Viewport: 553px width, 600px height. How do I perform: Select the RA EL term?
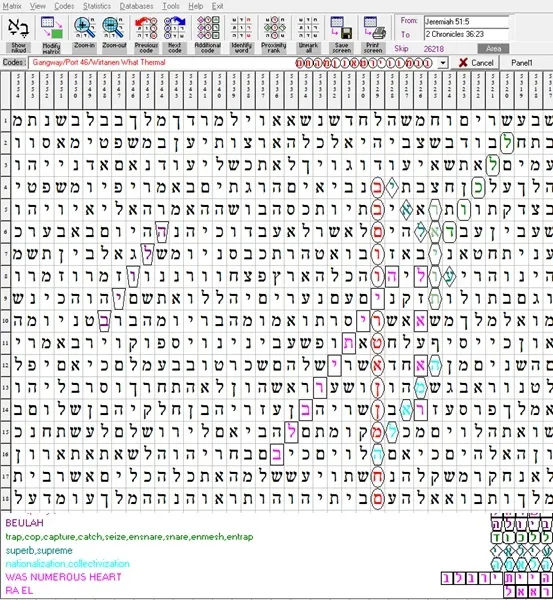(x=19, y=590)
